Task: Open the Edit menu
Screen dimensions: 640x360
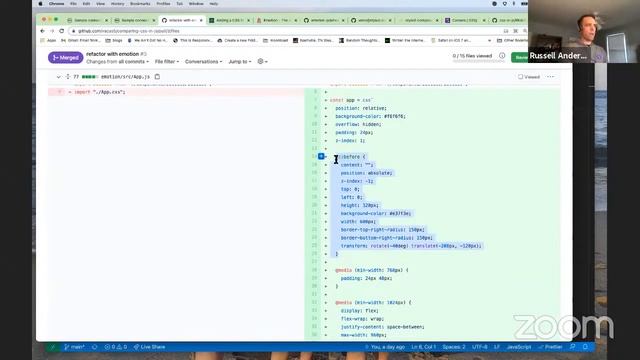Action: (86, 4)
